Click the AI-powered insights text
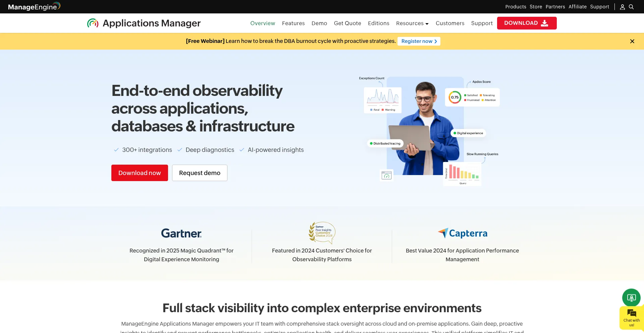644x333 pixels. (276, 150)
